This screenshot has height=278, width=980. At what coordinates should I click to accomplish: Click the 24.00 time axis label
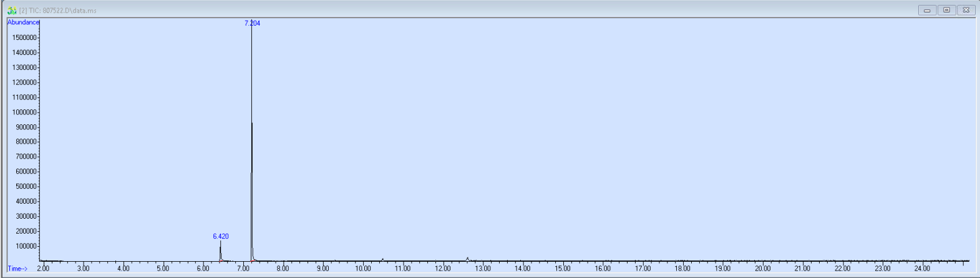pos(922,269)
